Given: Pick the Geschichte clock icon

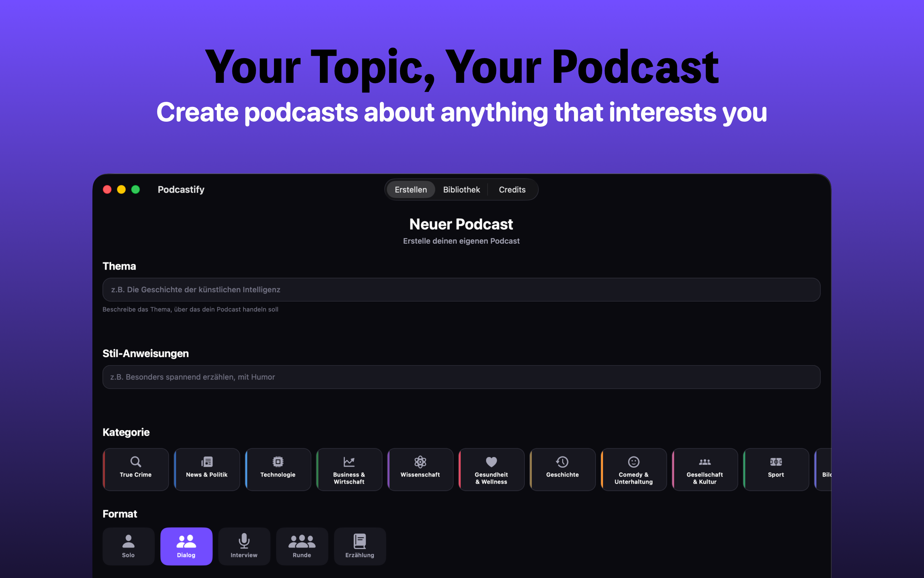Looking at the screenshot, I should 562,462.
